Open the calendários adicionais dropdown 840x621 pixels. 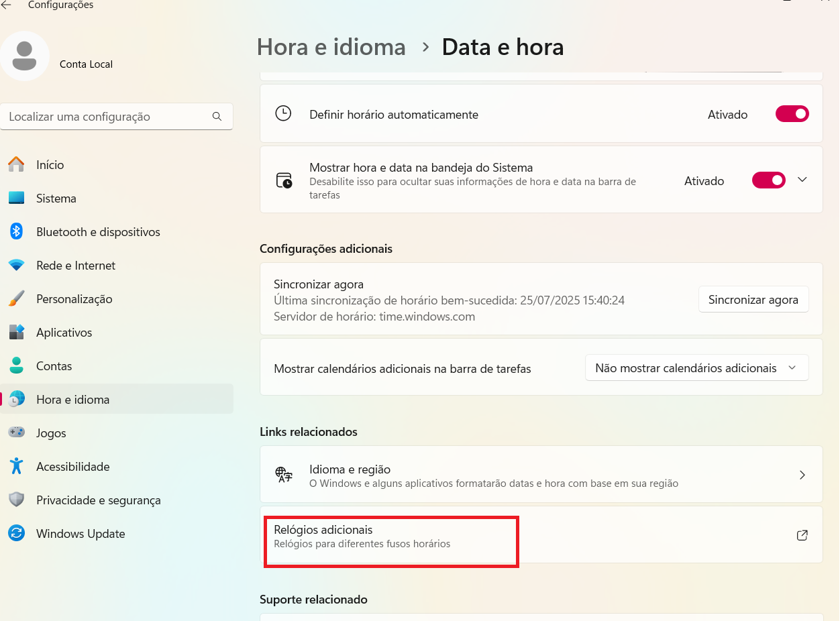click(696, 368)
